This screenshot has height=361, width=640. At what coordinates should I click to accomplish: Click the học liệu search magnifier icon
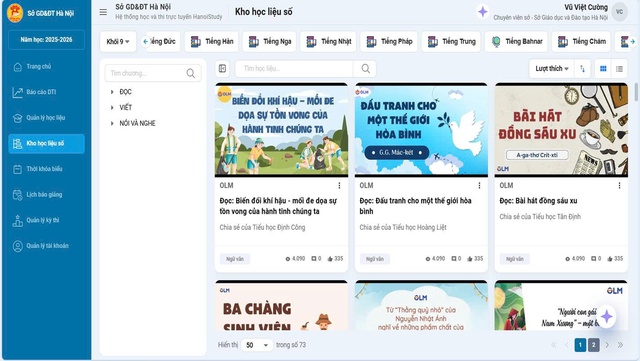pos(366,69)
